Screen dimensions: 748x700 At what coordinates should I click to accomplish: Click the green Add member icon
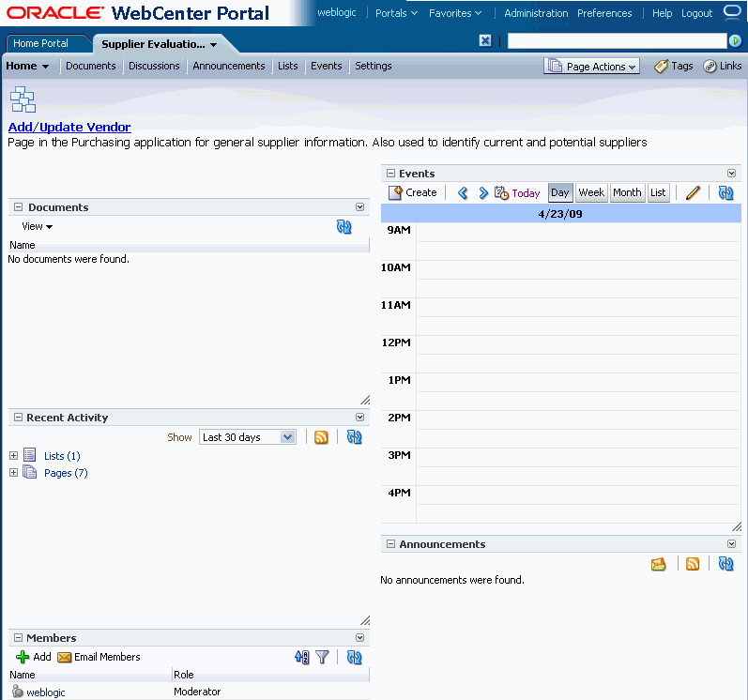[x=23, y=657]
